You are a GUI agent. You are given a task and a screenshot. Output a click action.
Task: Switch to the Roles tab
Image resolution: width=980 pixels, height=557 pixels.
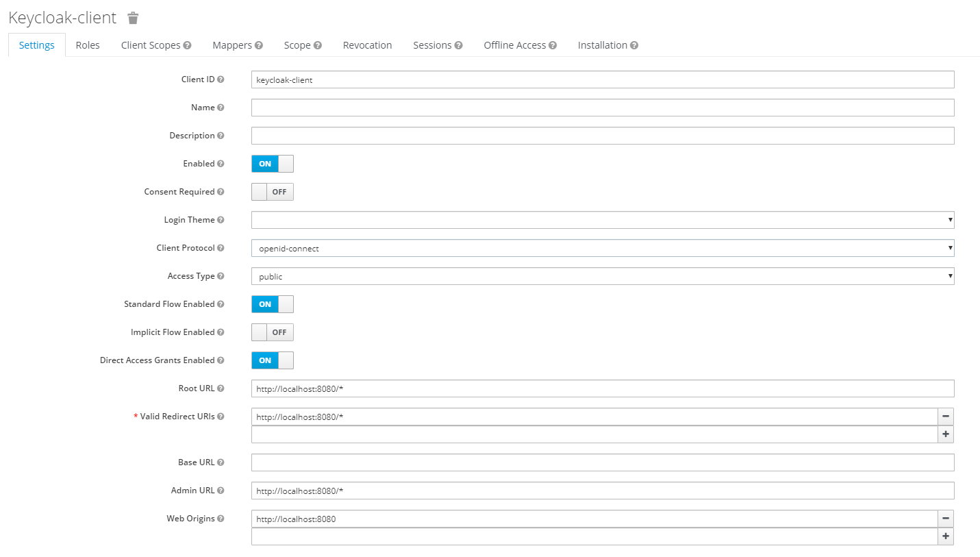[88, 45]
